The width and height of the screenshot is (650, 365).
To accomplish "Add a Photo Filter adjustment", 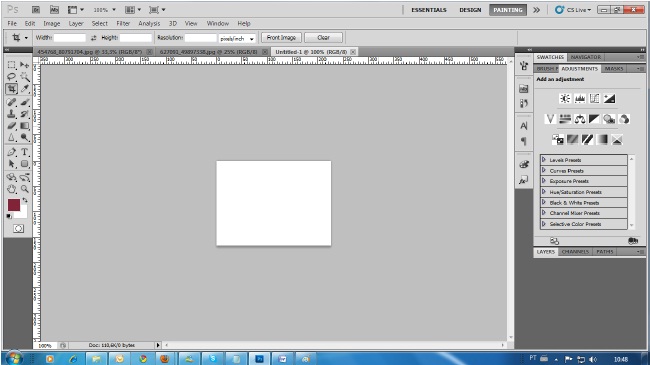I will (609, 119).
